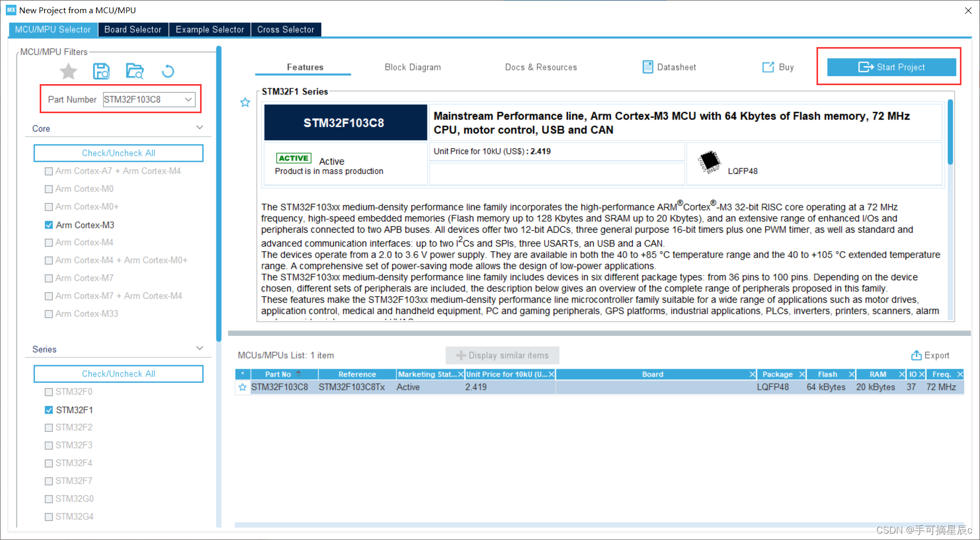Remove the Marketing Status column via its X
The height and width of the screenshot is (540, 980).
pos(460,374)
